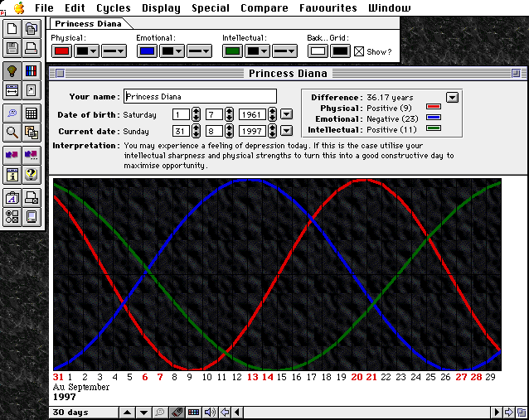Click the purple compare arrows icon
The height and width of the screenshot is (420, 529).
click(x=12, y=156)
